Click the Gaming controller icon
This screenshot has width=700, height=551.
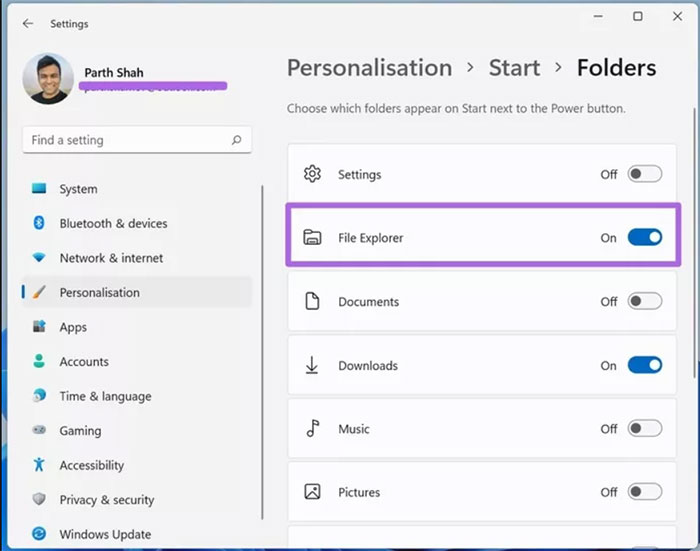(39, 430)
